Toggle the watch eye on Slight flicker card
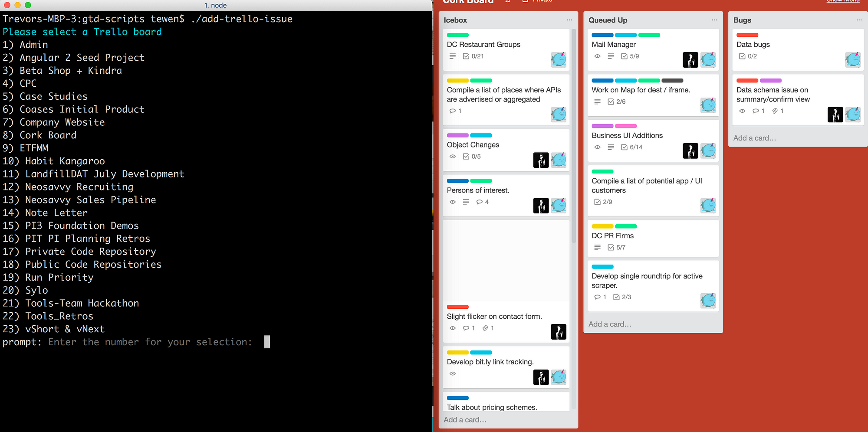Image resolution: width=868 pixels, height=432 pixels. [x=452, y=328]
